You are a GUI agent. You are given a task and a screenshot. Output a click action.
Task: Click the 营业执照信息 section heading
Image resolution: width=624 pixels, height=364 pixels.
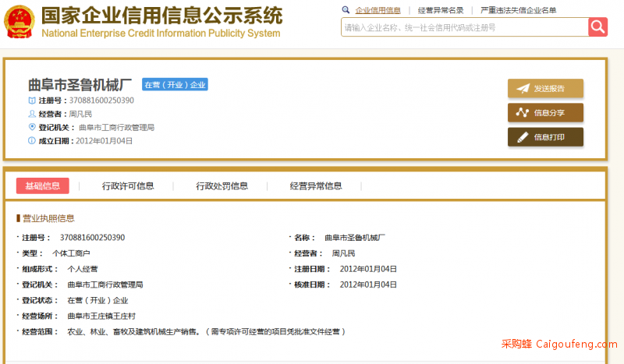click(x=48, y=218)
